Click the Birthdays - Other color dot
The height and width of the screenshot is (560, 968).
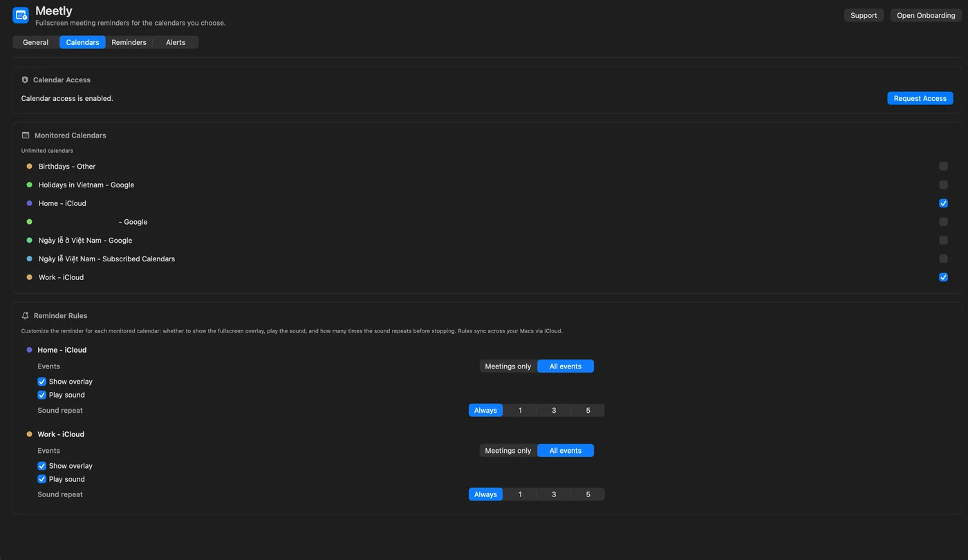29,167
